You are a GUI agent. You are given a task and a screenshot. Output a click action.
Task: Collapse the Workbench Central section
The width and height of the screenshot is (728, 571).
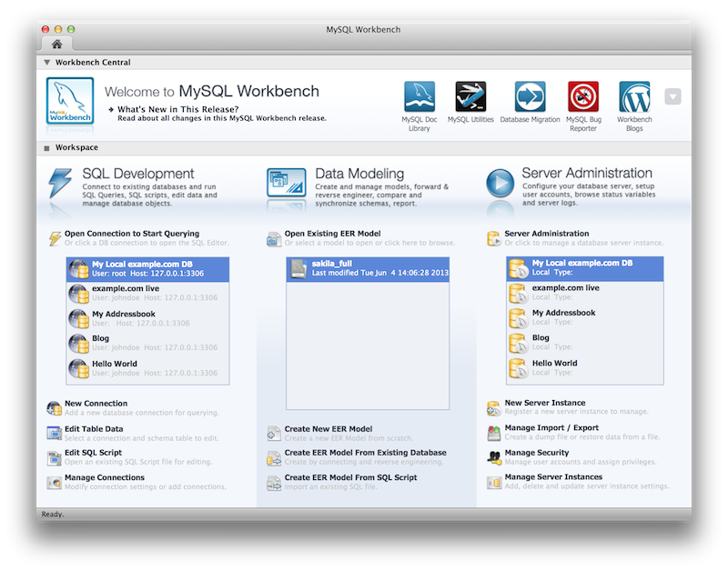click(46, 63)
